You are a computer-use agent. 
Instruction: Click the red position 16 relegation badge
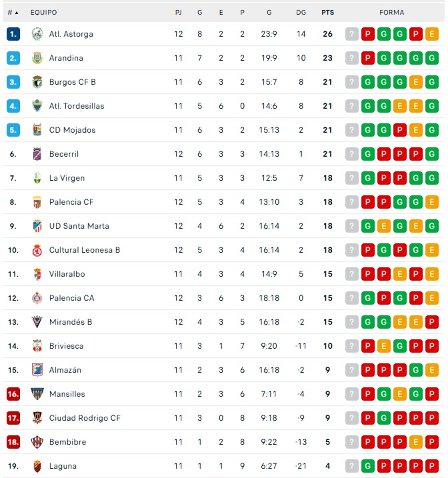(13, 394)
